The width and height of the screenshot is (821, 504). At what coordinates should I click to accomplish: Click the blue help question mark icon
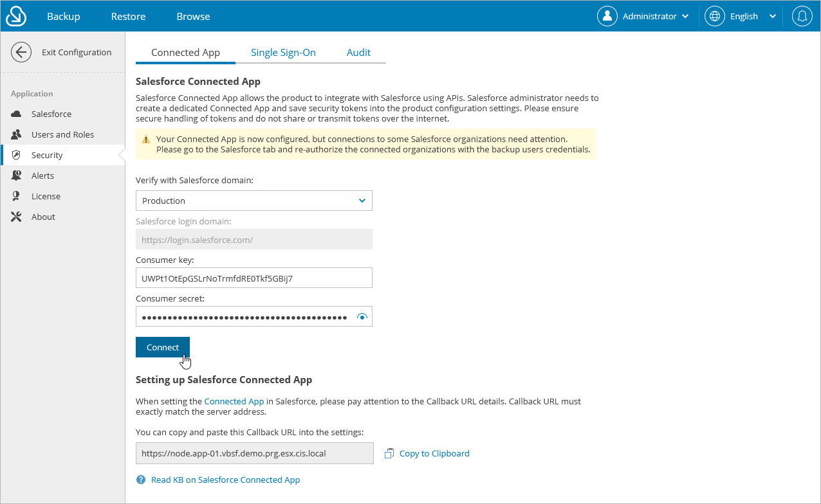tap(141, 480)
